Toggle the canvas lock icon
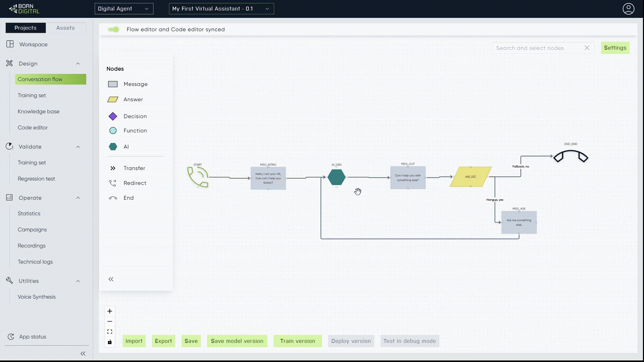Screen dimensions: 644x362 110,342
